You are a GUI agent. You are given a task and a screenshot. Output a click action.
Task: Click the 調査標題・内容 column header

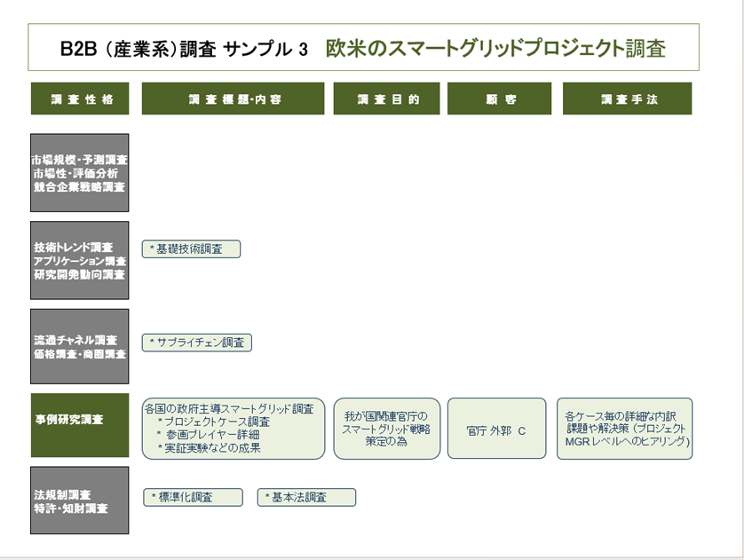tap(233, 99)
